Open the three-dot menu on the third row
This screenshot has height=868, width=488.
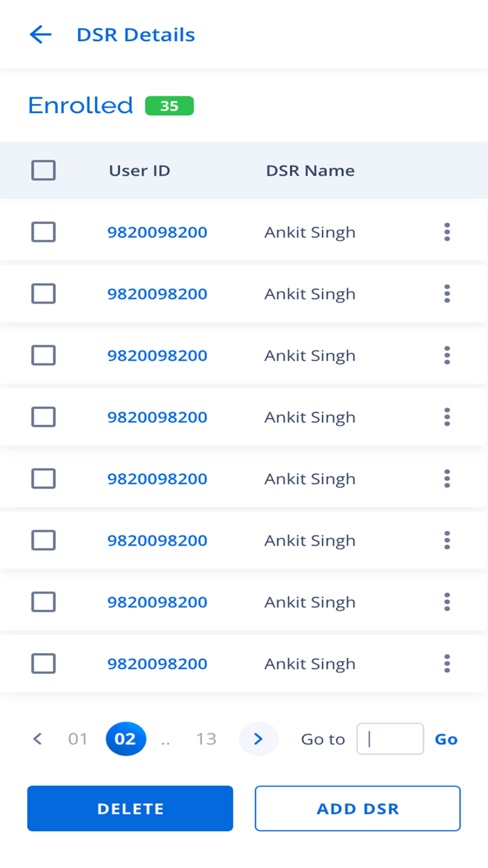(x=447, y=356)
